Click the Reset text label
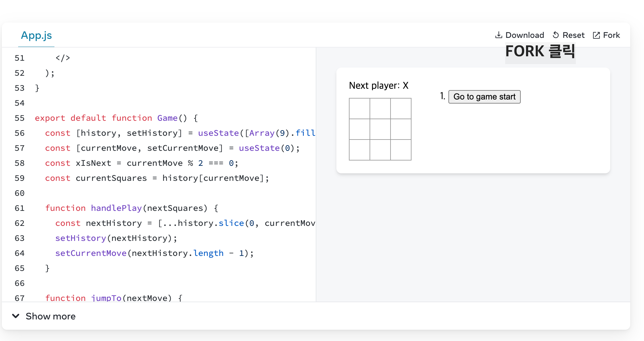 (573, 35)
